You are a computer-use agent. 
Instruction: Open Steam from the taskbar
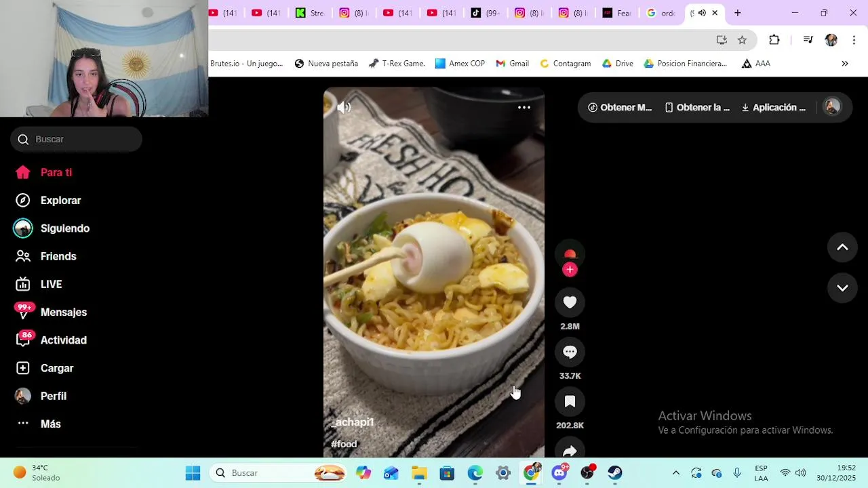pos(614,473)
